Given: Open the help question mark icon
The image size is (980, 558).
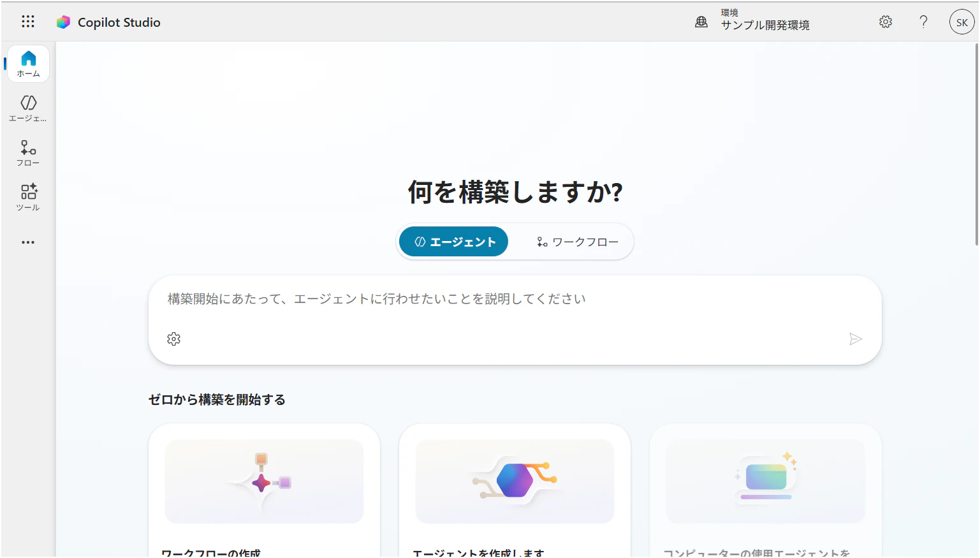Looking at the screenshot, I should click(x=923, y=22).
